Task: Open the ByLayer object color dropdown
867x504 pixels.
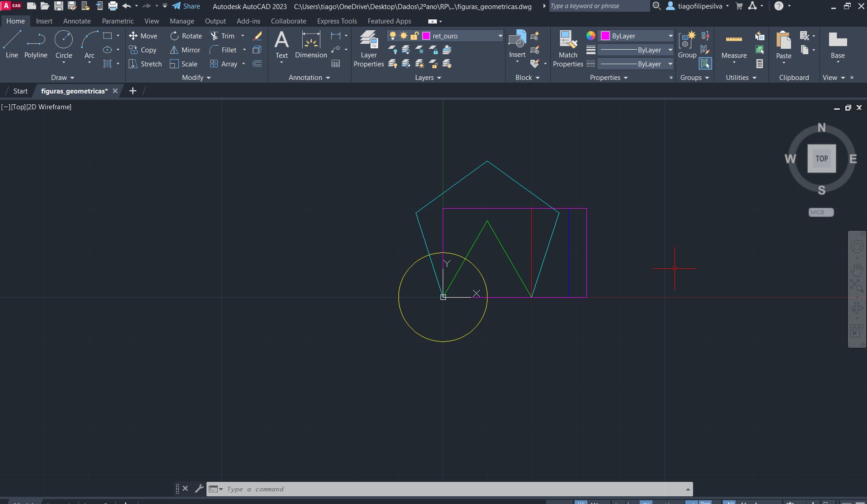Action: click(x=670, y=36)
